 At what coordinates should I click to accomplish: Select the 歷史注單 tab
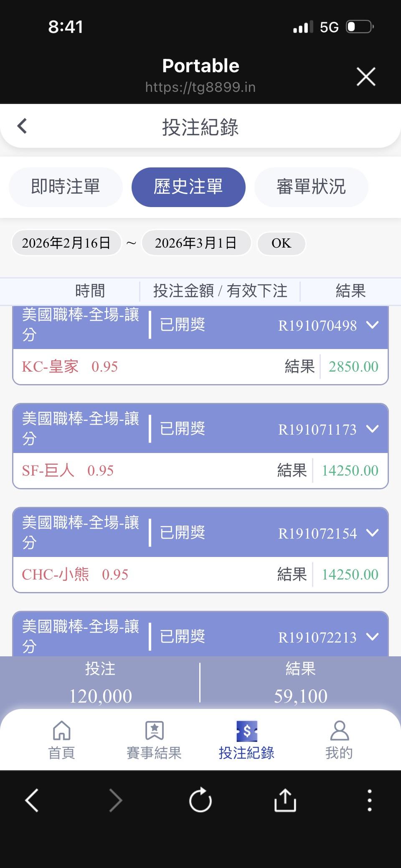coord(188,187)
